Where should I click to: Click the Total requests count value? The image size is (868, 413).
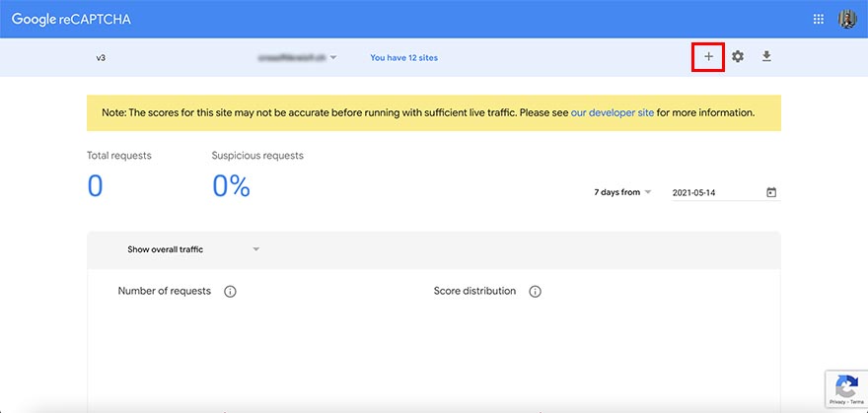click(x=95, y=185)
